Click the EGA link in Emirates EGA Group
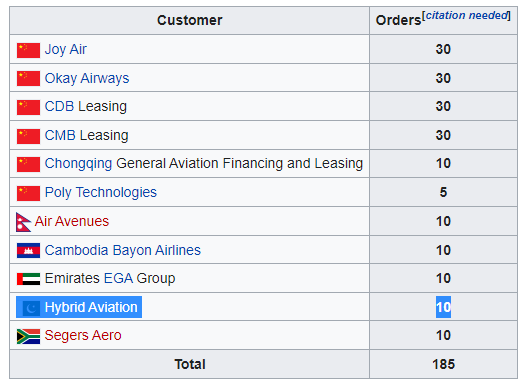The width and height of the screenshot is (528, 389). (119, 278)
